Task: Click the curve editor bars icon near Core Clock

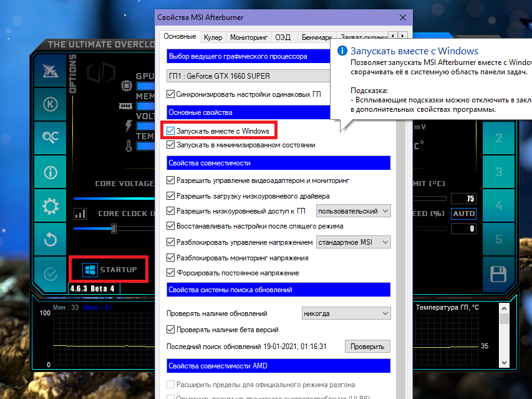Action: (80, 214)
